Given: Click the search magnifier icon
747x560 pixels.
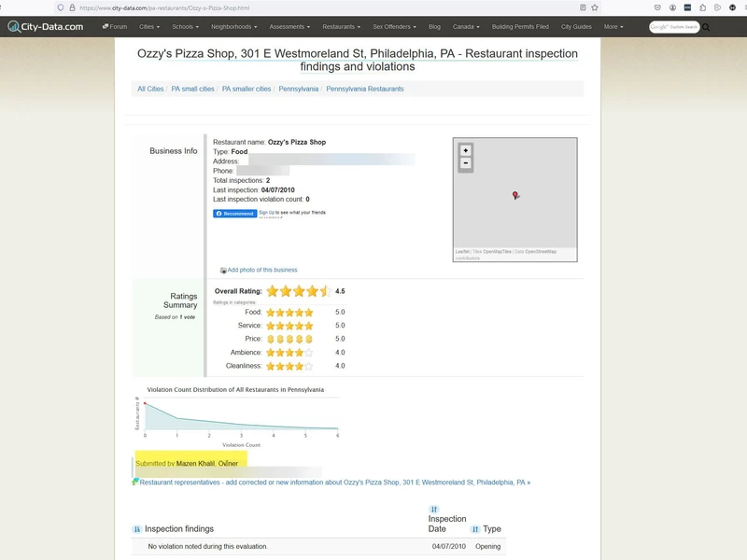Looking at the screenshot, I should pyautogui.click(x=706, y=27).
